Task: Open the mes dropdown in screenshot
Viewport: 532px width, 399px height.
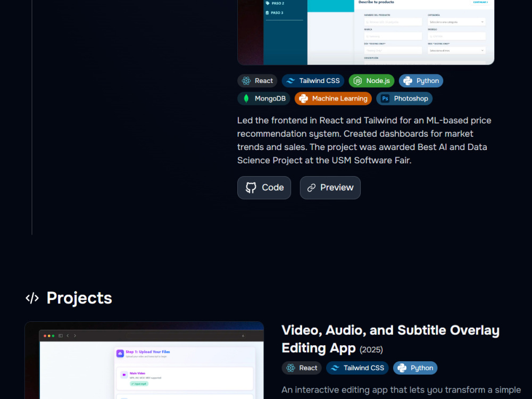Action: click(x=456, y=51)
